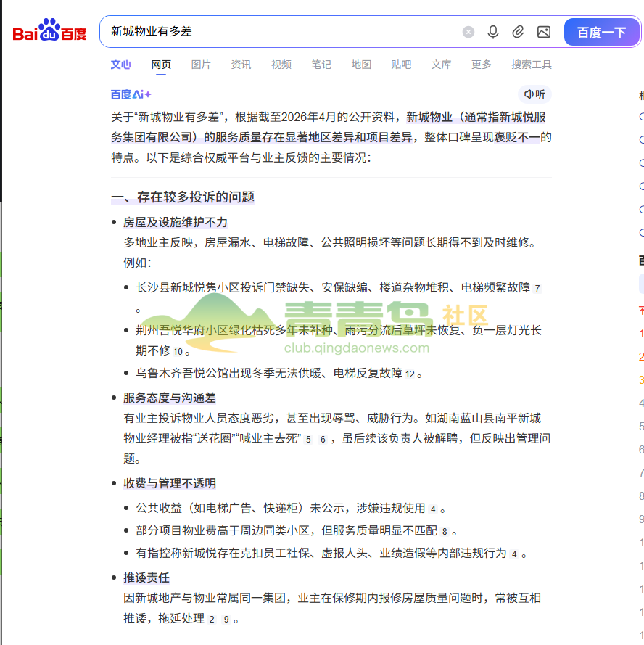Open citation 10 after 期不修
The width and height of the screenshot is (644, 645).
click(178, 352)
